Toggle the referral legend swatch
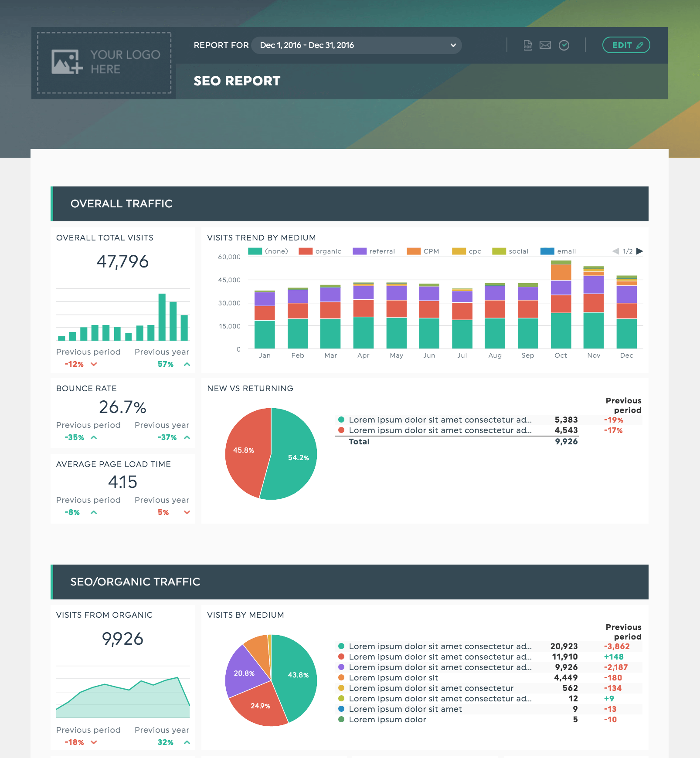Image resolution: width=700 pixels, height=758 pixels. [360, 251]
